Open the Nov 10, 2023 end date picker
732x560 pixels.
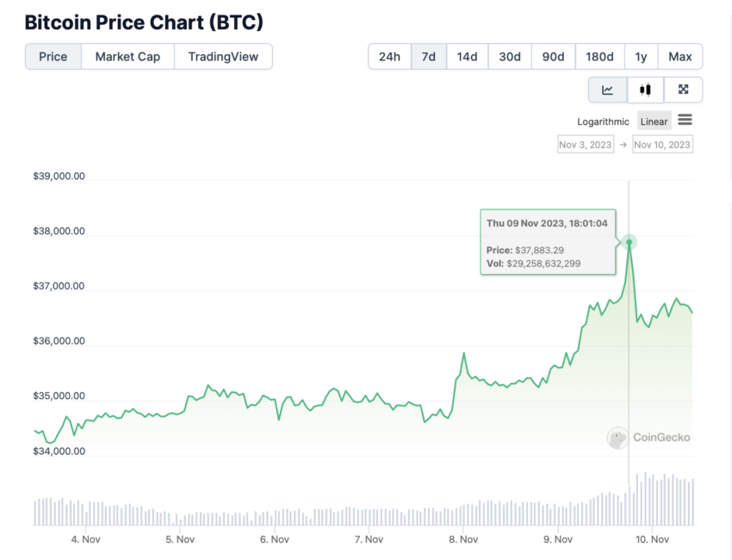pos(662,145)
